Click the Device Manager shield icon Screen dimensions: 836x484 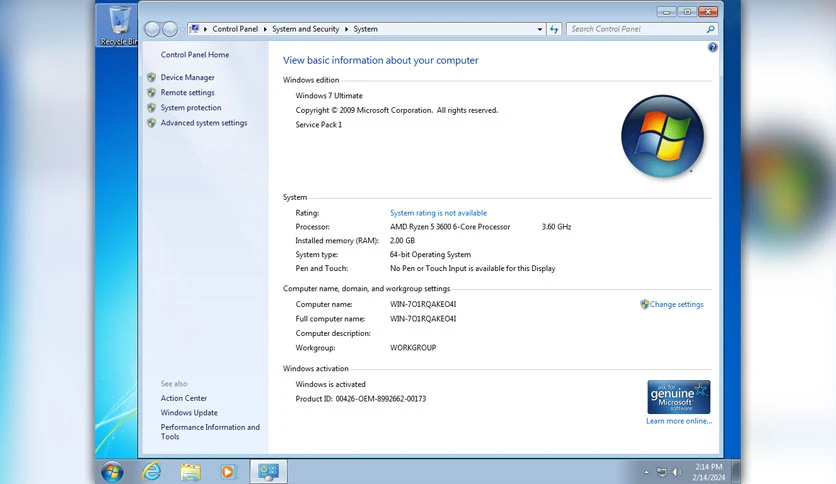(x=151, y=77)
